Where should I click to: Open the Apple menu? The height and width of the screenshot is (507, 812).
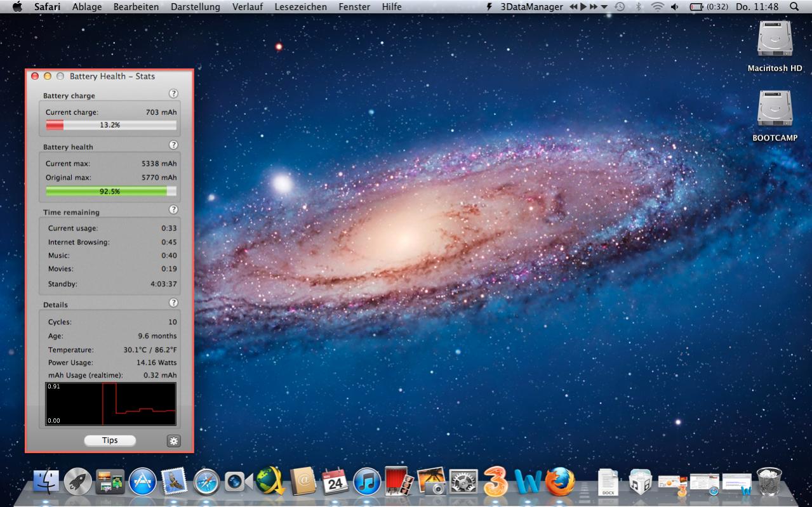(17, 7)
